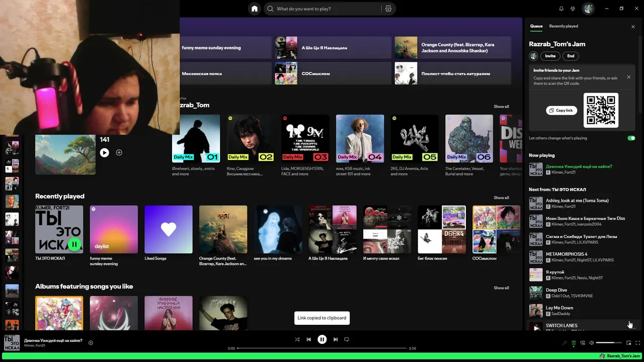Play the 141 playlist with play icon
Image resolution: width=644 pixels, height=362 pixels.
pos(104,152)
